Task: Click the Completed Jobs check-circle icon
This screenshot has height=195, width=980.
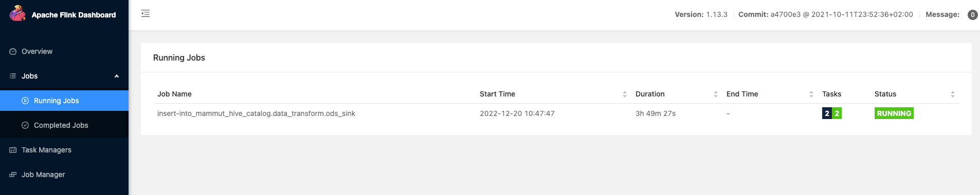Action: tap(25, 125)
